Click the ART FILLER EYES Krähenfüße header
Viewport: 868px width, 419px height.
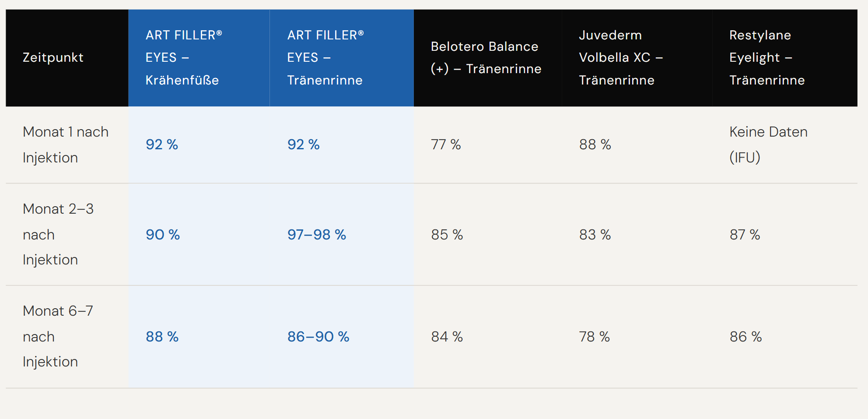(184, 58)
